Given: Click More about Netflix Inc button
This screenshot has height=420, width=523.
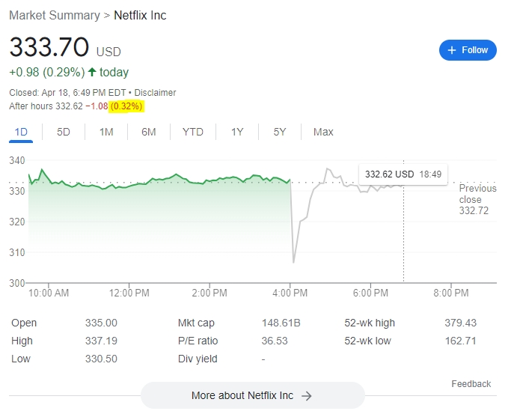Looking at the screenshot, I should 252,395.
